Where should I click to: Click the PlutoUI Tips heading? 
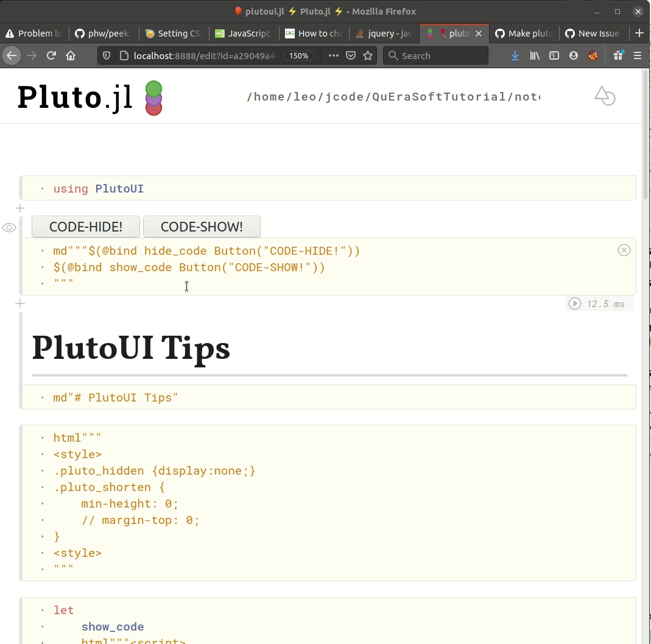(x=131, y=348)
